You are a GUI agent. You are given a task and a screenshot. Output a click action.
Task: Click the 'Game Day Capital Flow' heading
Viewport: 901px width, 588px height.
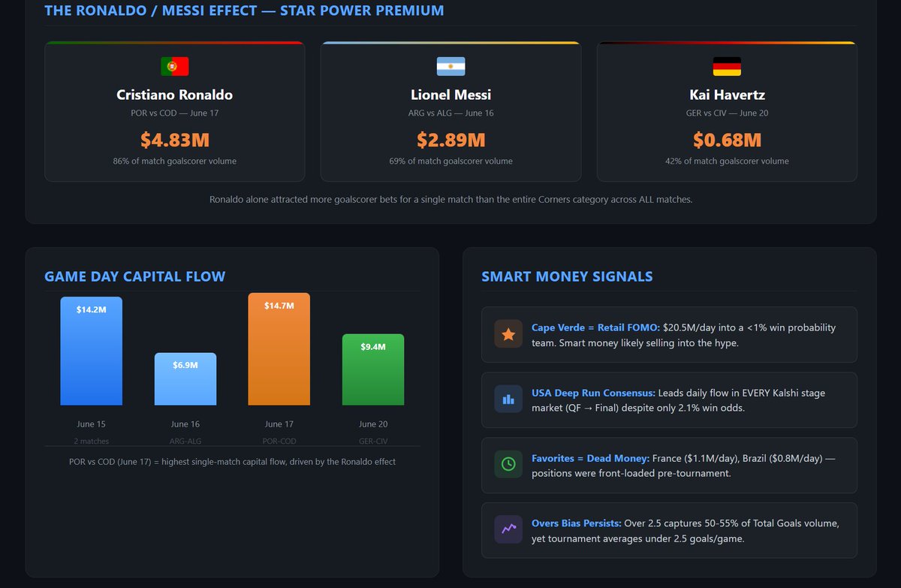(x=134, y=276)
